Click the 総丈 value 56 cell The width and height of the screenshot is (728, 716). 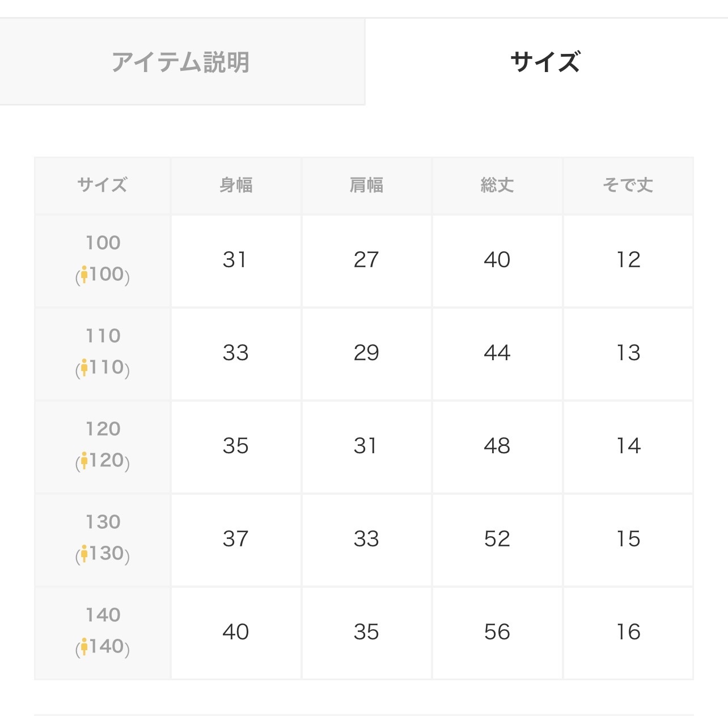[x=497, y=632]
